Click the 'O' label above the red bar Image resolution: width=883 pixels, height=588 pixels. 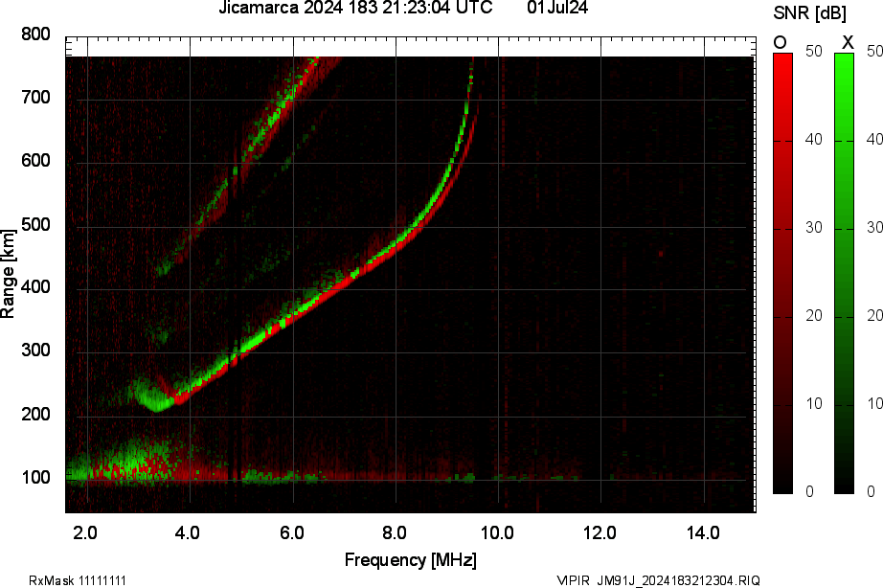[781, 41]
